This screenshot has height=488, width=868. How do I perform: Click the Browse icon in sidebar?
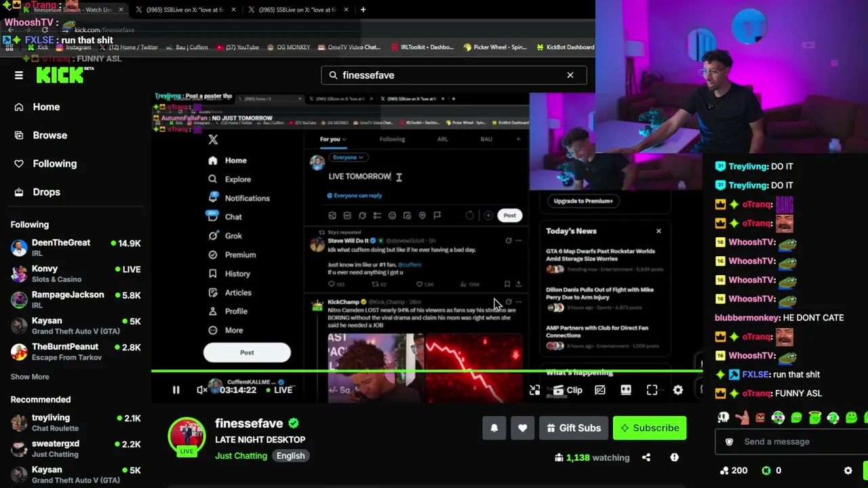coord(19,135)
